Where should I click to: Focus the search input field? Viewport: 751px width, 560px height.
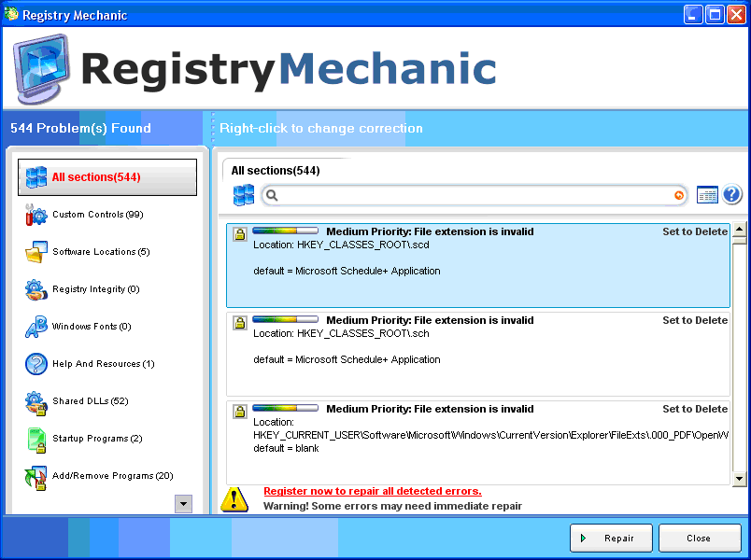click(475, 195)
